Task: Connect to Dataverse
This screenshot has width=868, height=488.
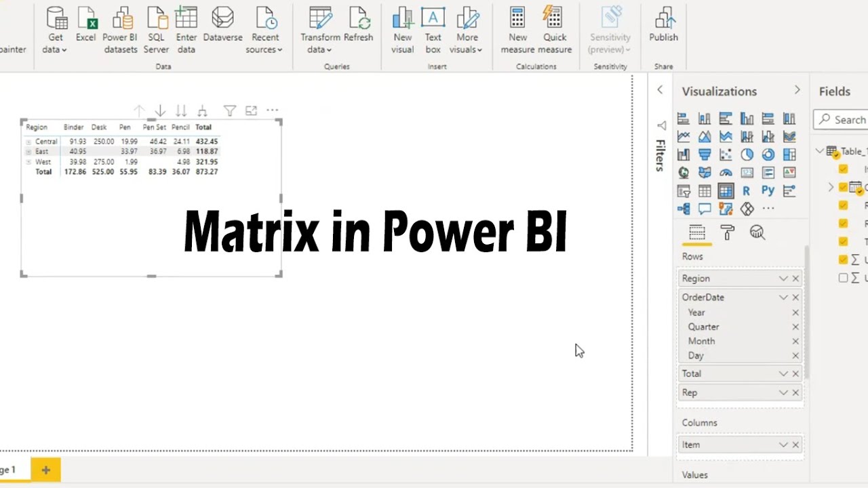Action: point(222,26)
